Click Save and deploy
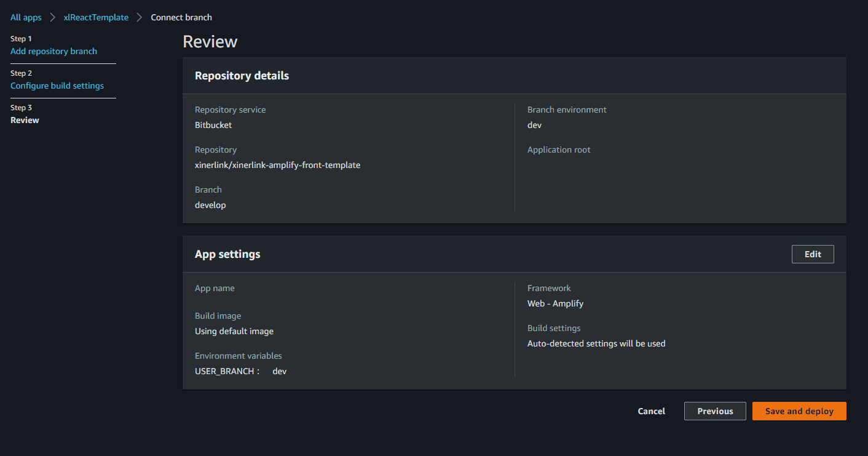The width and height of the screenshot is (868, 456). (x=799, y=411)
